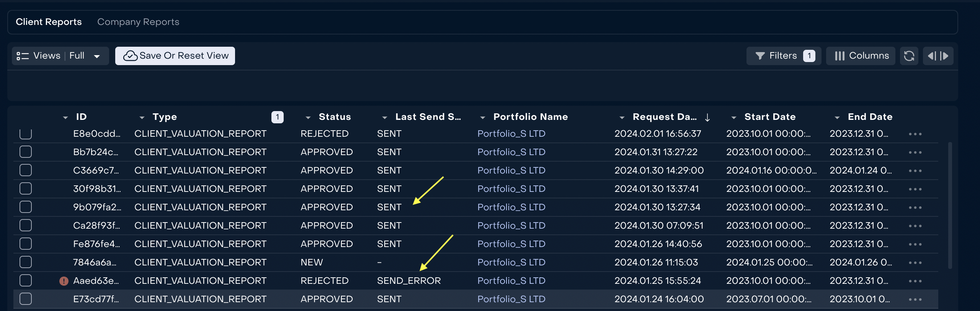Click the collapse/expand panel arrows icon
Image resolution: width=980 pixels, height=311 pixels.
tap(938, 56)
